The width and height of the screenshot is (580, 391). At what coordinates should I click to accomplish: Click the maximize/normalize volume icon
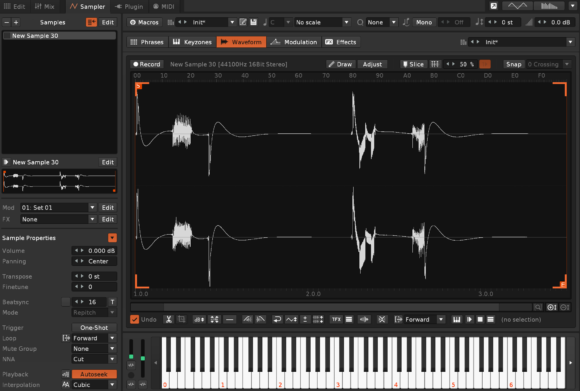(215, 320)
